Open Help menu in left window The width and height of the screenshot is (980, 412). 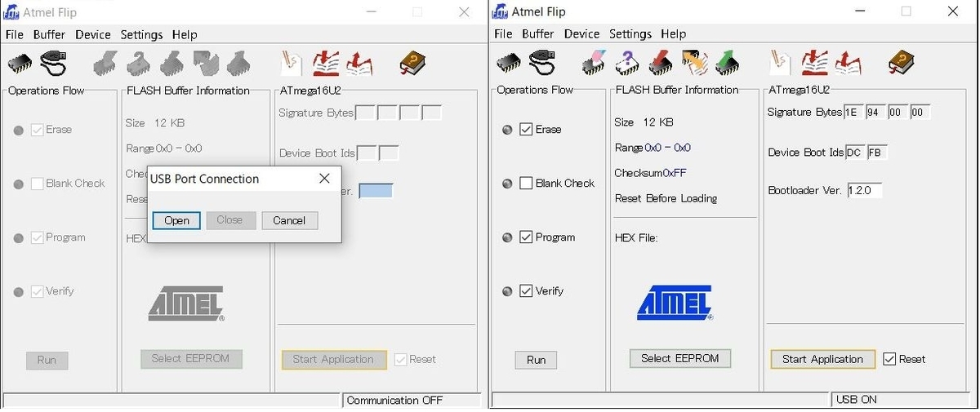(x=185, y=34)
